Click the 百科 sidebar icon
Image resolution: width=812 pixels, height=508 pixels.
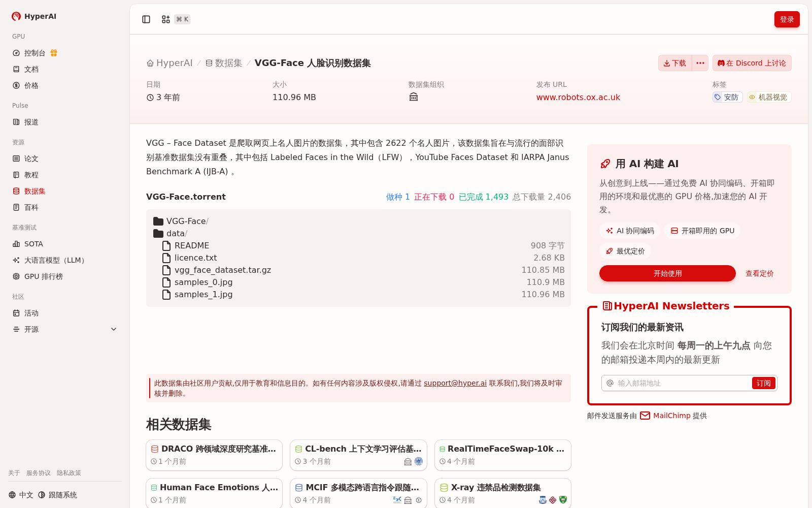(16, 207)
